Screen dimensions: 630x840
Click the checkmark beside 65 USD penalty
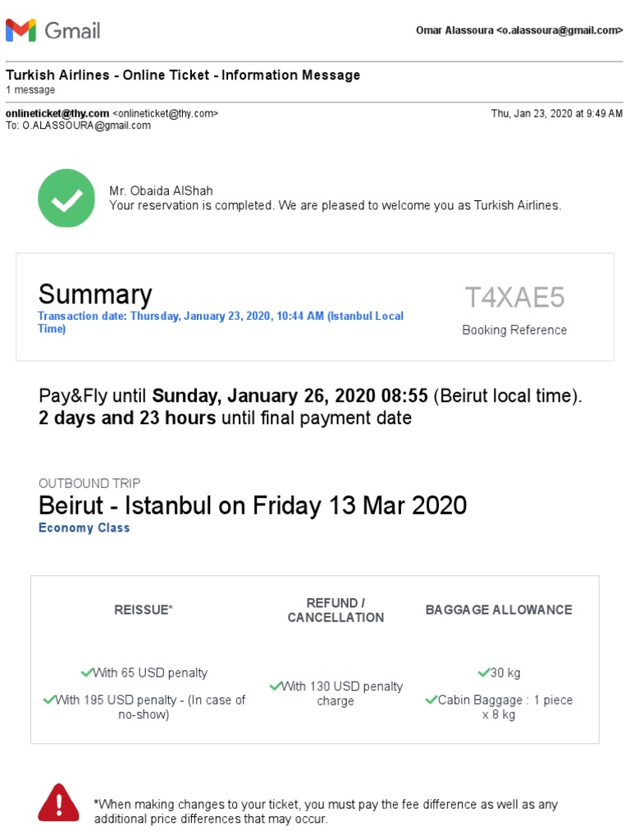(x=87, y=673)
